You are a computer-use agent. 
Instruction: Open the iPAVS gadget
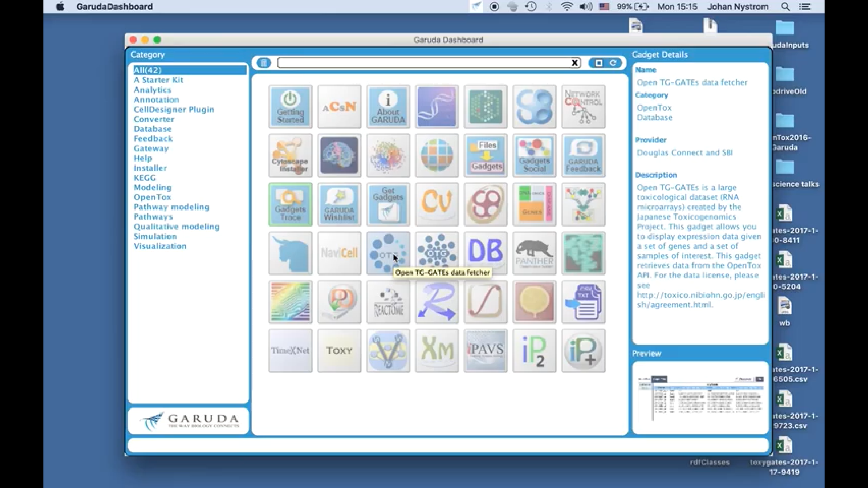pyautogui.click(x=486, y=351)
